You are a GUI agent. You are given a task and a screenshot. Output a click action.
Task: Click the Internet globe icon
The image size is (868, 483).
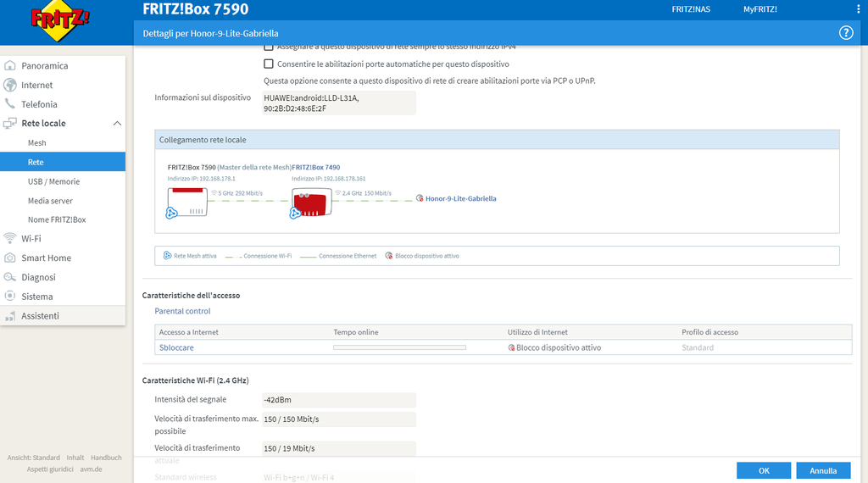(10, 85)
